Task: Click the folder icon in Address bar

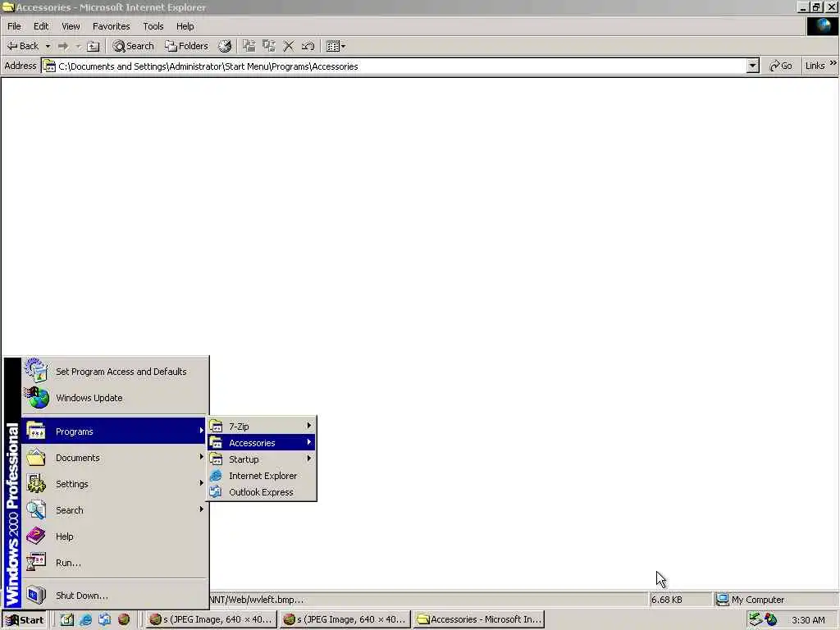Action: (49, 66)
